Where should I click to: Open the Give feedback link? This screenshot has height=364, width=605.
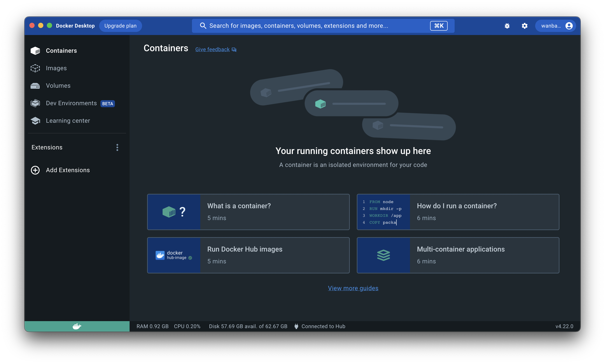point(213,49)
